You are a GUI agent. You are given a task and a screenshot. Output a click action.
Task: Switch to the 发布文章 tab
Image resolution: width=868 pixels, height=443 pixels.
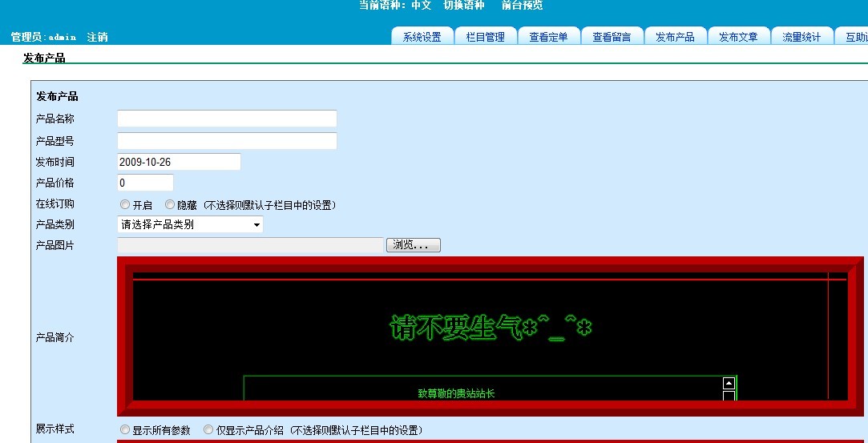click(738, 37)
